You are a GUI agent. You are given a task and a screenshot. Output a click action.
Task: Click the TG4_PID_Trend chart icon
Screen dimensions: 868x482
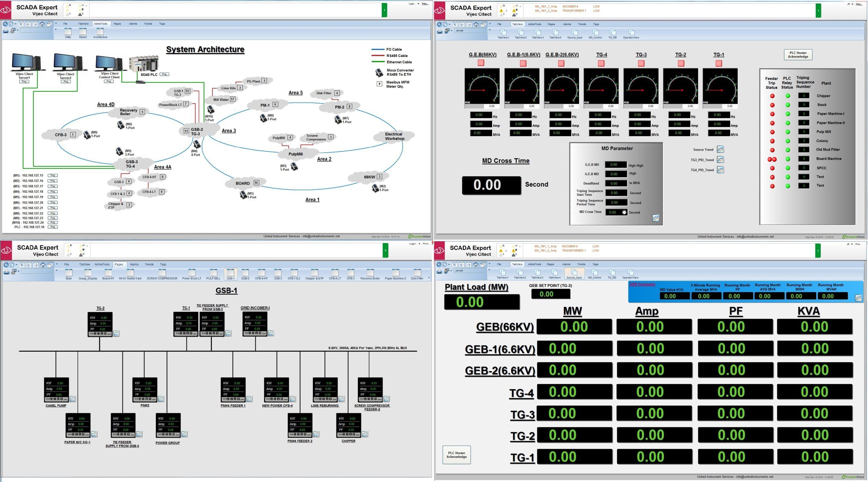tap(721, 170)
